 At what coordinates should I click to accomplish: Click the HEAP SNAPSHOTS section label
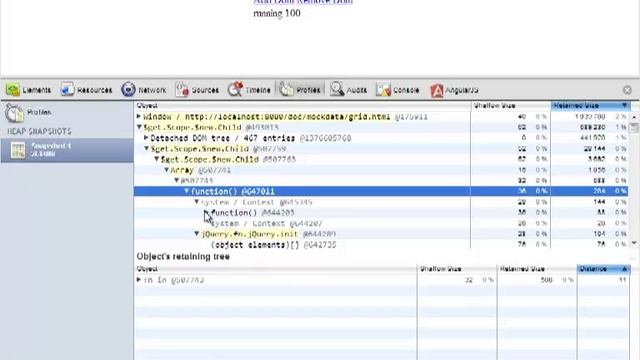coord(39,131)
